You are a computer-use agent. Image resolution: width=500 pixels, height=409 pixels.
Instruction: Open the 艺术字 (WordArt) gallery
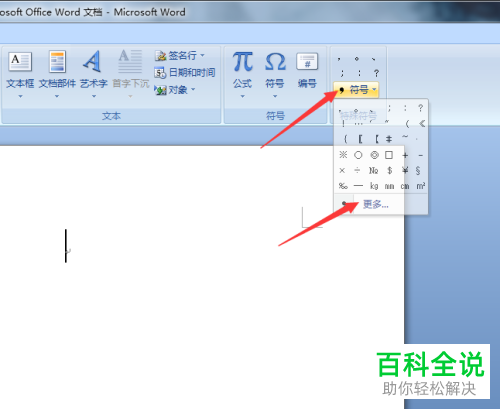(x=94, y=75)
